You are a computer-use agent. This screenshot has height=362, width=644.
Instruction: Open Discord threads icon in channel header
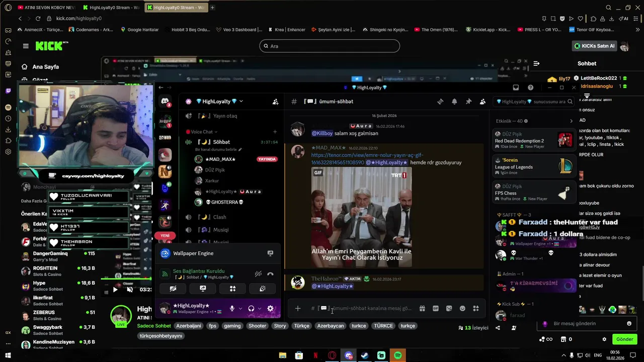(x=440, y=102)
